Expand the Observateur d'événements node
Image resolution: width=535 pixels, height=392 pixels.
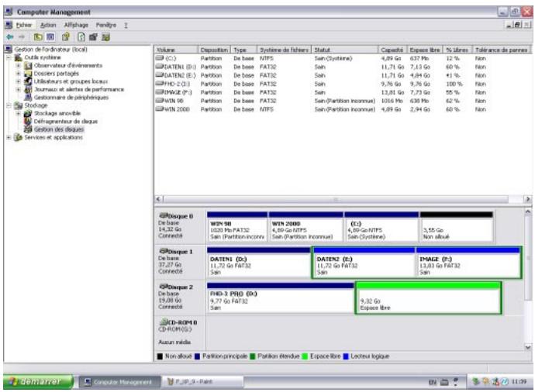coord(19,65)
